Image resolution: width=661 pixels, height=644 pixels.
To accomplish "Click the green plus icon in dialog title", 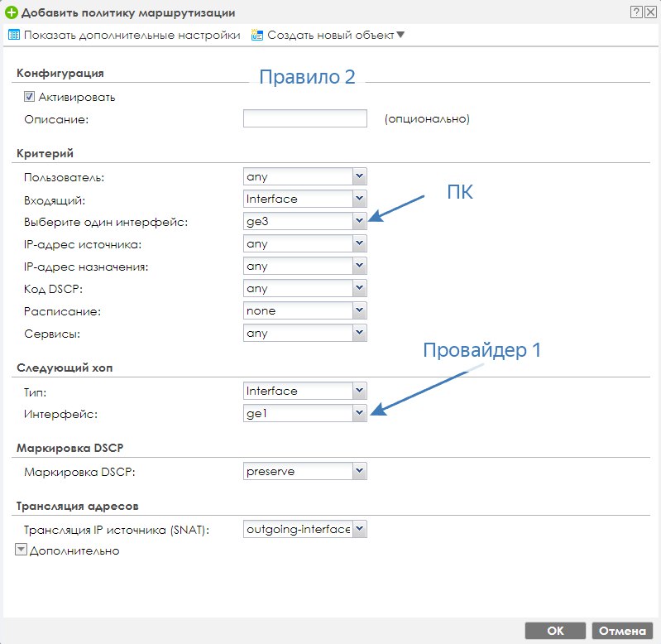I will [x=12, y=12].
